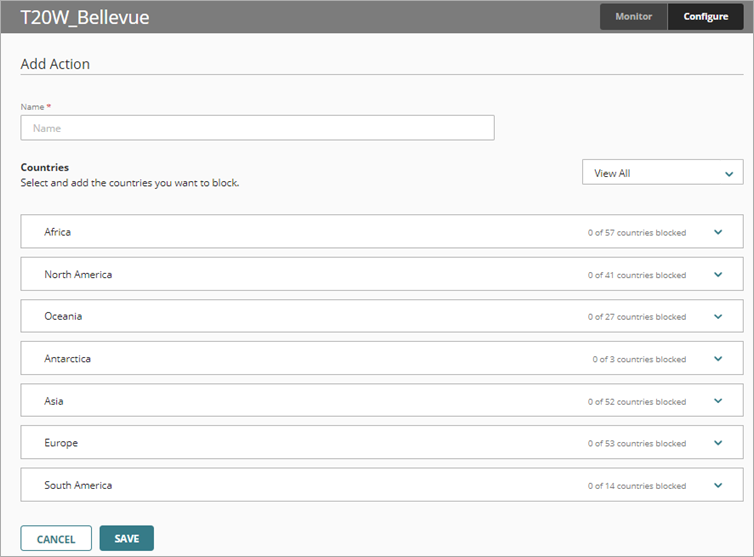
Task: Click '0 of 27 countries blocked' text
Action: [637, 317]
